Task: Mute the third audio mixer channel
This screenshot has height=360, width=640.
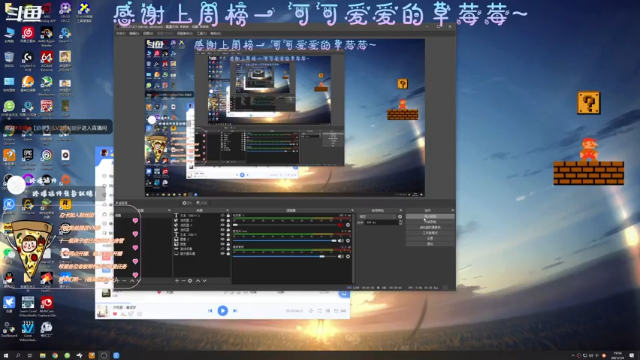Action: [340, 256]
